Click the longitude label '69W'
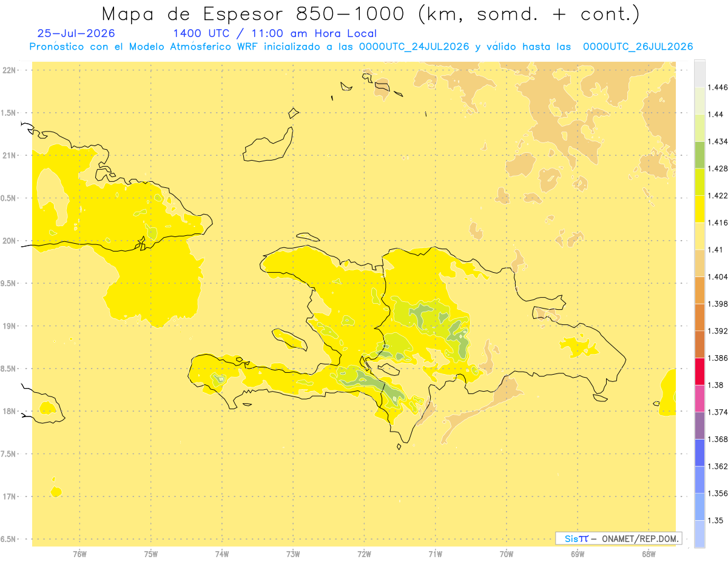This screenshot has width=728, height=562. tap(578, 554)
